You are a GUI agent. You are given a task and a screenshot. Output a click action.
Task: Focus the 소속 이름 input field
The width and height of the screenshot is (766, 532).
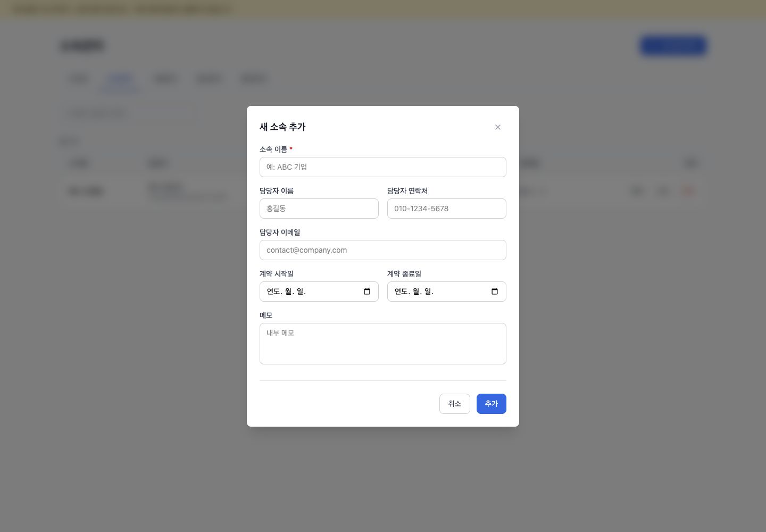pyautogui.click(x=383, y=167)
